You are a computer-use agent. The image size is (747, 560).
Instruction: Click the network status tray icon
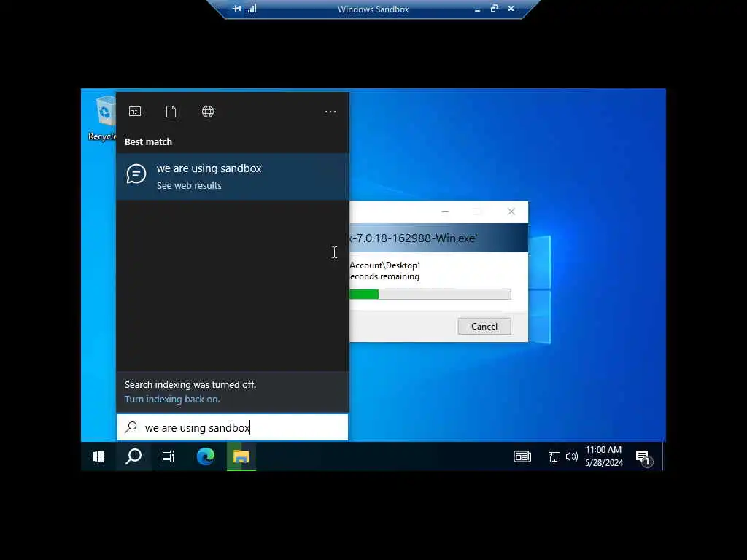click(x=554, y=456)
